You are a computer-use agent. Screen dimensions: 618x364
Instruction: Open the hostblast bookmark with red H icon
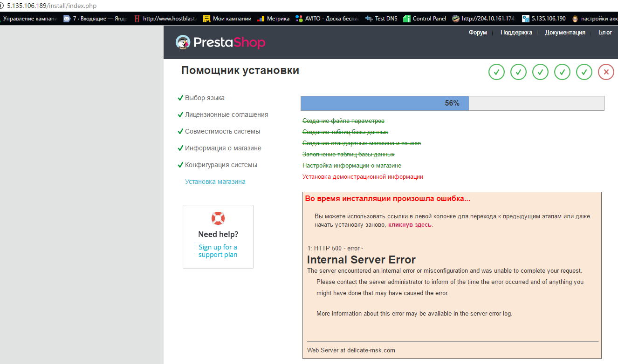click(137, 19)
